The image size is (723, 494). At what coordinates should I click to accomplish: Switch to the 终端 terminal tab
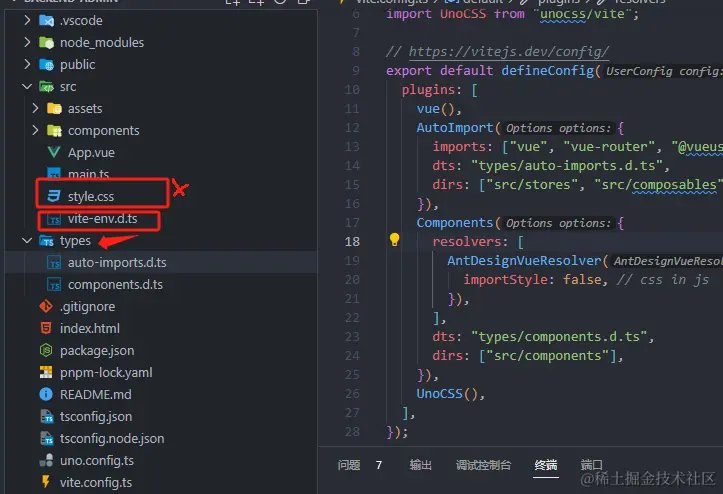pos(546,465)
